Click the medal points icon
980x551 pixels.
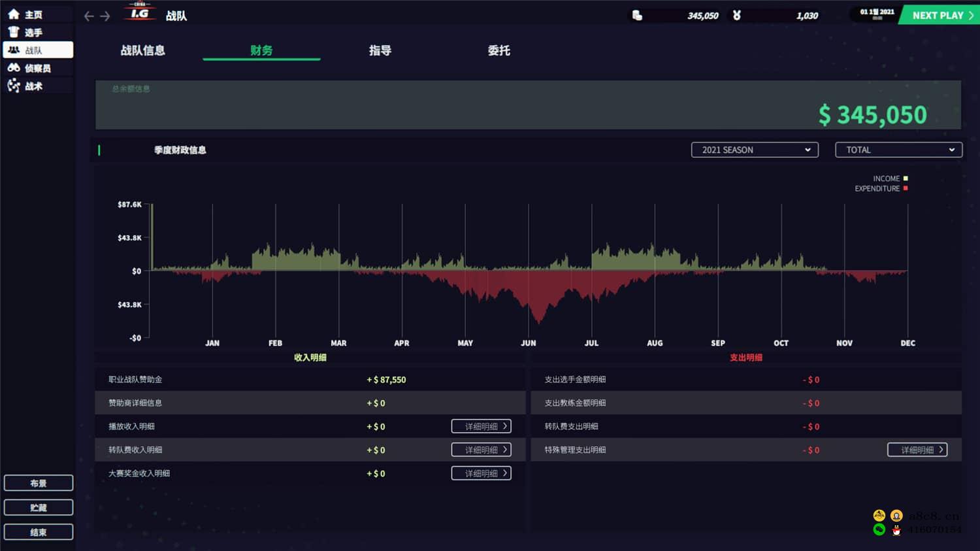click(737, 16)
